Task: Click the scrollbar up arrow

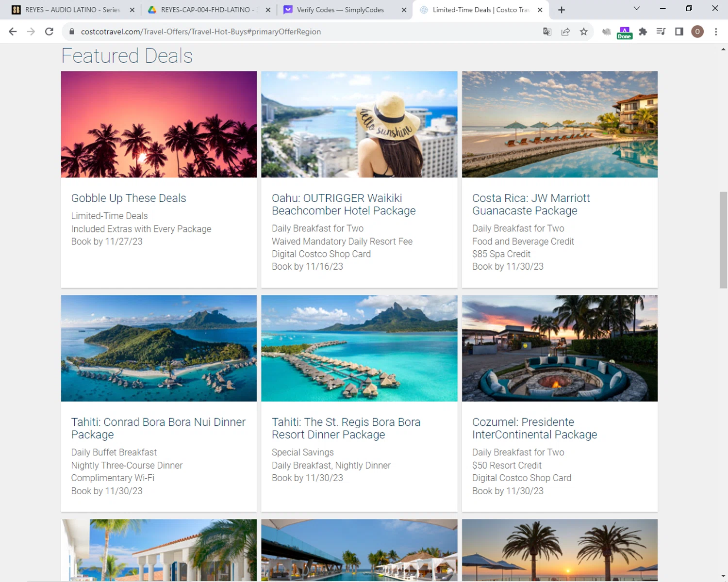Action: 723,49
